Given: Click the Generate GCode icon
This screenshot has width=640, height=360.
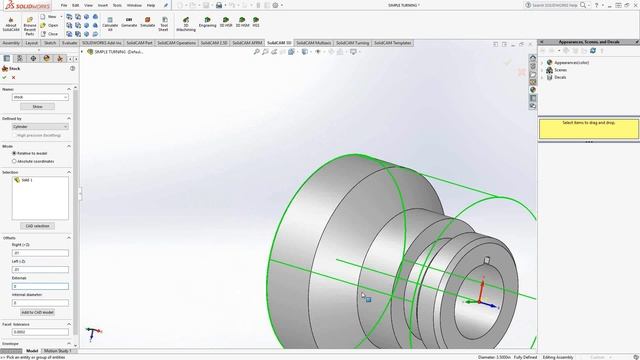Looking at the screenshot, I should point(129,22).
